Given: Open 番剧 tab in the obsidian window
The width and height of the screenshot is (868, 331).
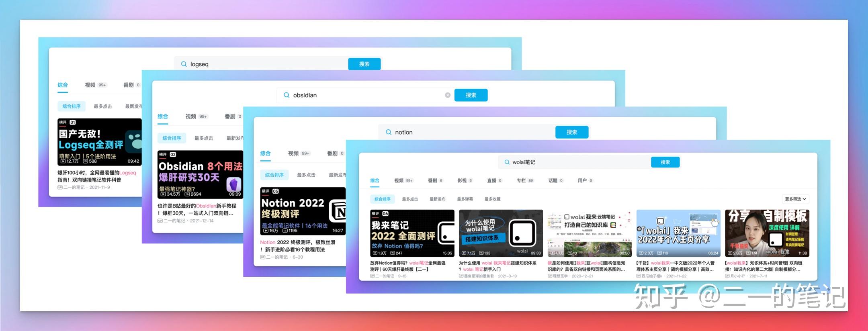Looking at the screenshot, I should pos(233,116).
